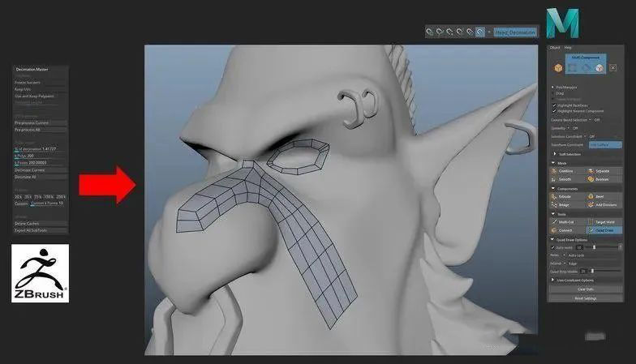Click the Reset Settings button
This screenshot has width=636, height=364.
[586, 298]
